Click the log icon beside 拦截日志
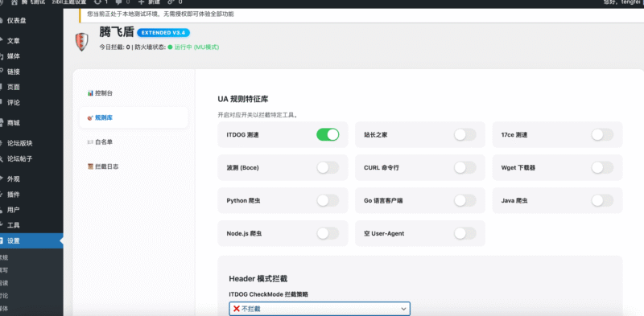Viewport: 644px width, 316px height. (x=90, y=166)
